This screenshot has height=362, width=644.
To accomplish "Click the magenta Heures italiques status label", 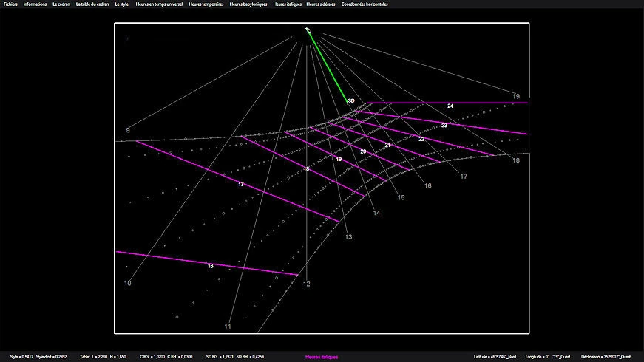I will tap(322, 357).
